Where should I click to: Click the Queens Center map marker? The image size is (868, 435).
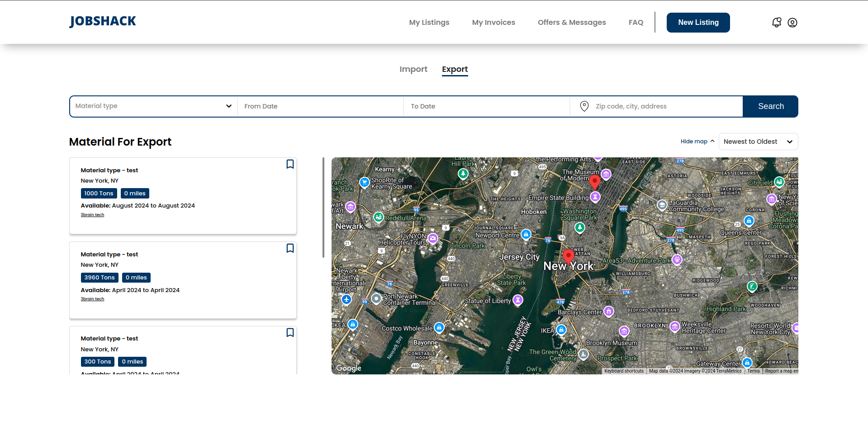(749, 221)
